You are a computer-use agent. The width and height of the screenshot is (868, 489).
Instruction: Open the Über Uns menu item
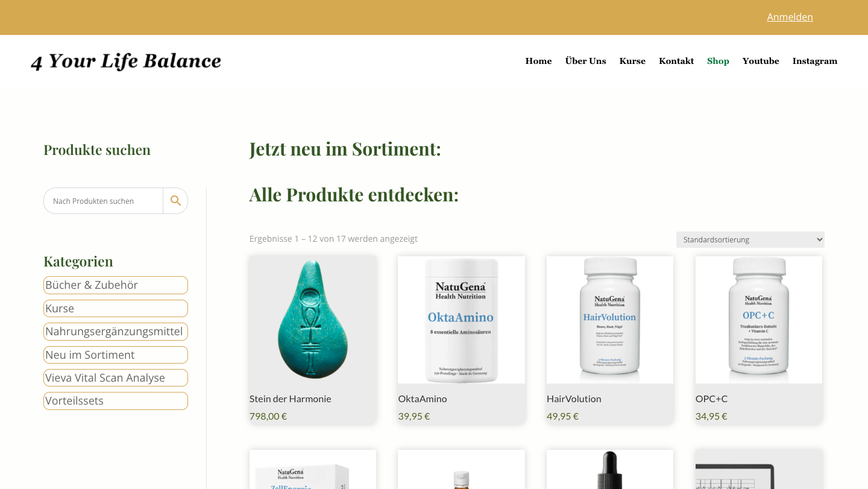[585, 61]
